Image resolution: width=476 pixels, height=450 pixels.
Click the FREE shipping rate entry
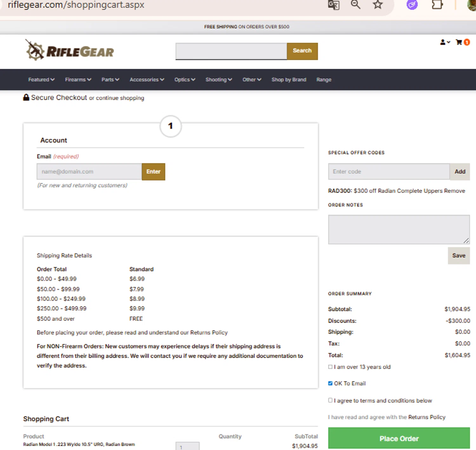pos(136,319)
